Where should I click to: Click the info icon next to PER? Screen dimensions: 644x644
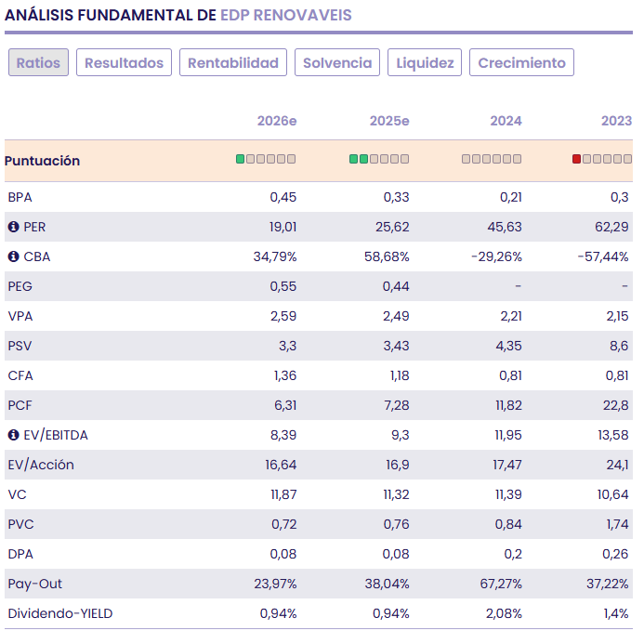13,227
